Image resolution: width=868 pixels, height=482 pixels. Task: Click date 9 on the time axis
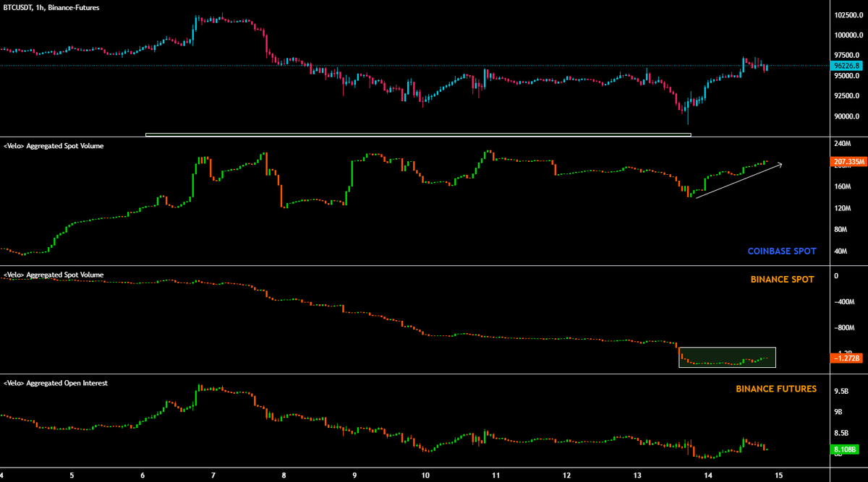click(354, 475)
